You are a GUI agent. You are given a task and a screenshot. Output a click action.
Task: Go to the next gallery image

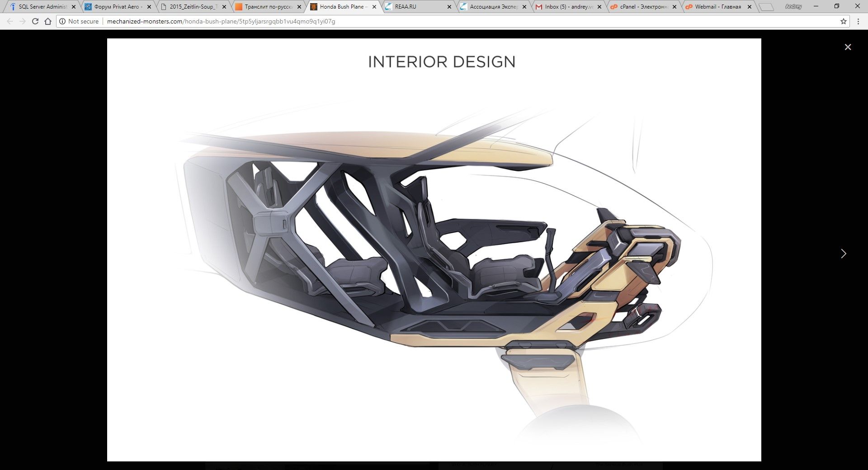pyautogui.click(x=843, y=254)
